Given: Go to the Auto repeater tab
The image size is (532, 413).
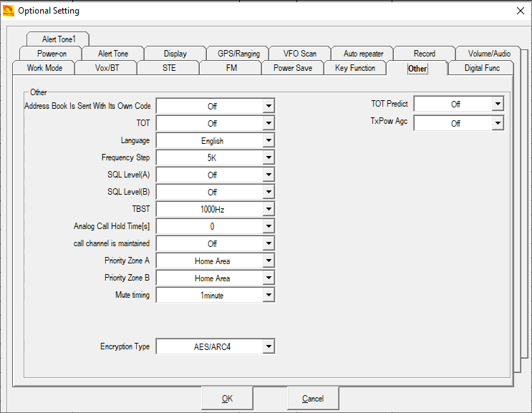Looking at the screenshot, I should 363,54.
